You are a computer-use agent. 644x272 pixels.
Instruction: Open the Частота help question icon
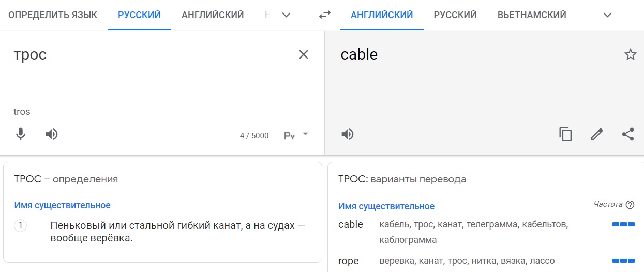pyautogui.click(x=630, y=205)
